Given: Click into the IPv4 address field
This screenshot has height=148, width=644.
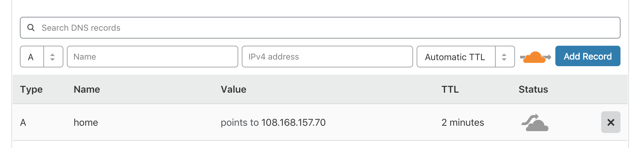Looking at the screenshot, I should [327, 57].
